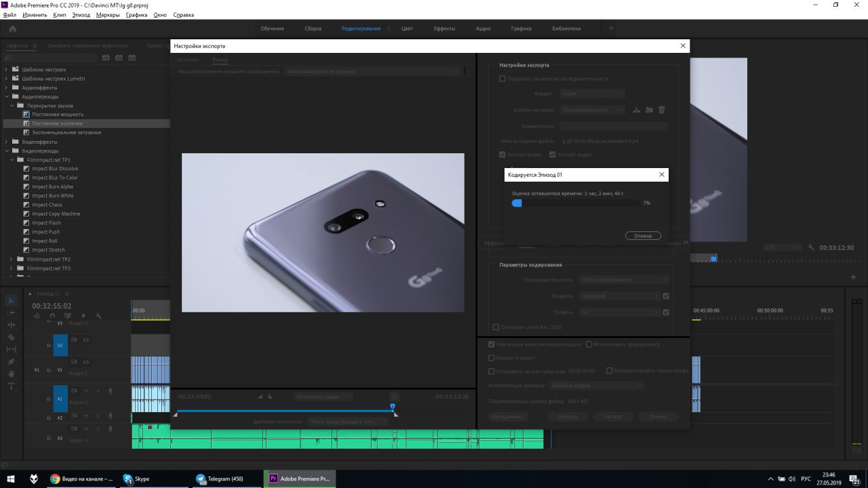868x488 pixels.
Task: Select the Type (T) tool
Action: [x=11, y=386]
